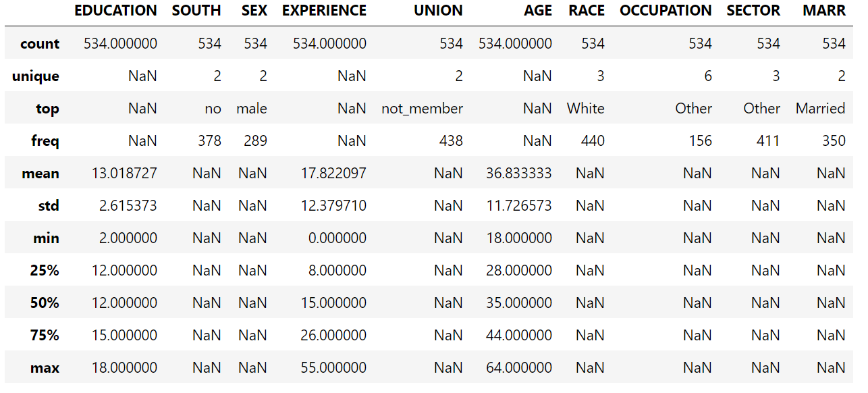Select the SECTOR freq value 411

pyautogui.click(x=765, y=141)
